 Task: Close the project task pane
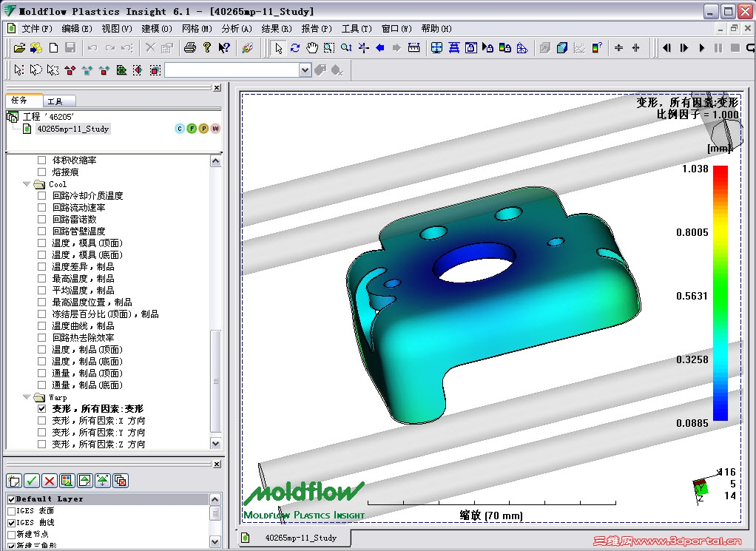click(217, 87)
